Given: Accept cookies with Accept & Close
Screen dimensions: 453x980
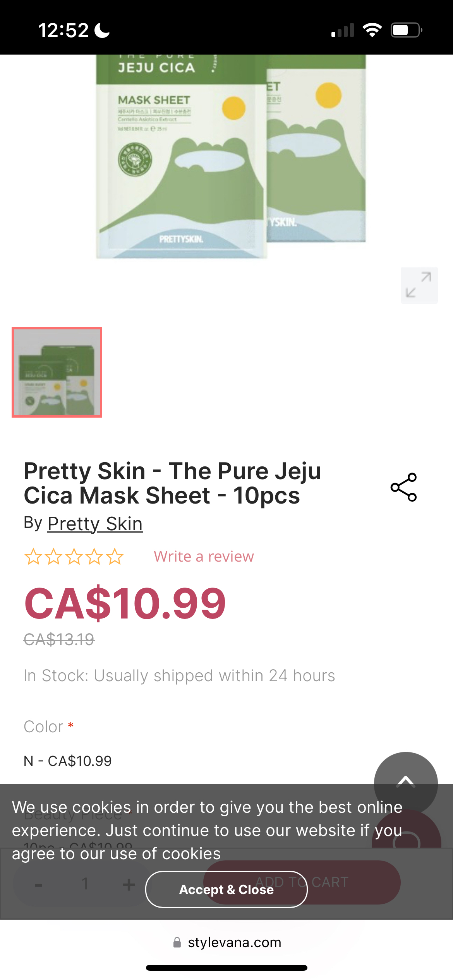Looking at the screenshot, I should click(226, 889).
